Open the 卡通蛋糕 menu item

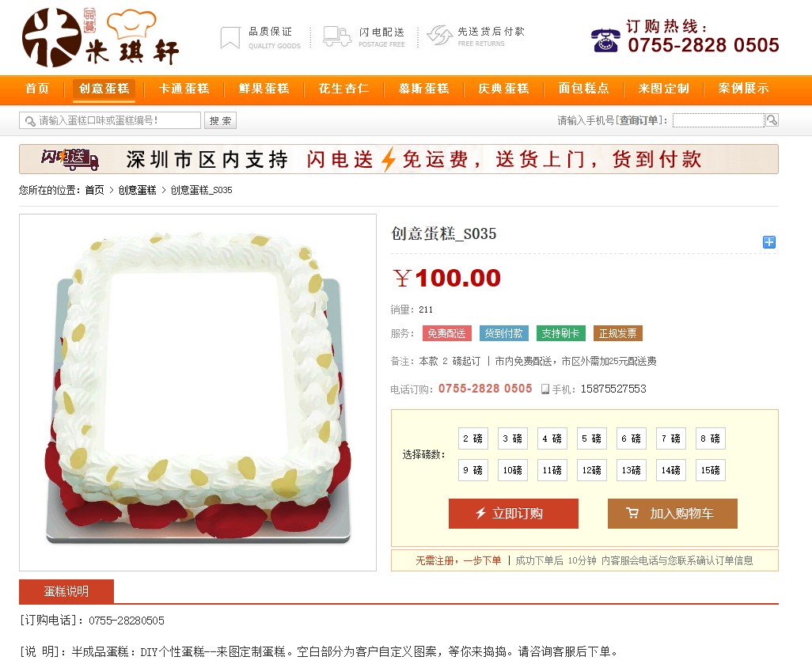tap(184, 89)
